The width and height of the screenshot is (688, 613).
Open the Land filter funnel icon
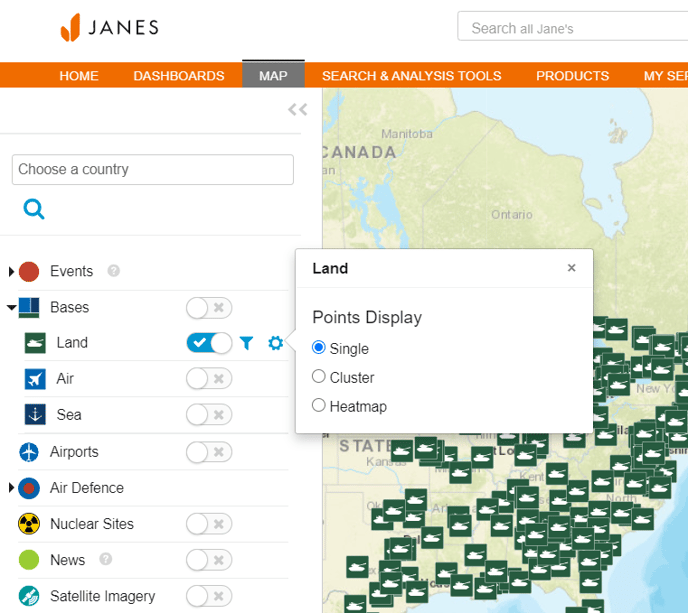coord(247,343)
